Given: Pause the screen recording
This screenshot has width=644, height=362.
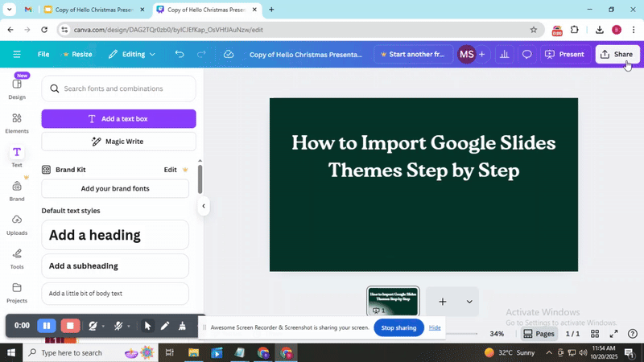Looking at the screenshot, I should coord(47,326).
